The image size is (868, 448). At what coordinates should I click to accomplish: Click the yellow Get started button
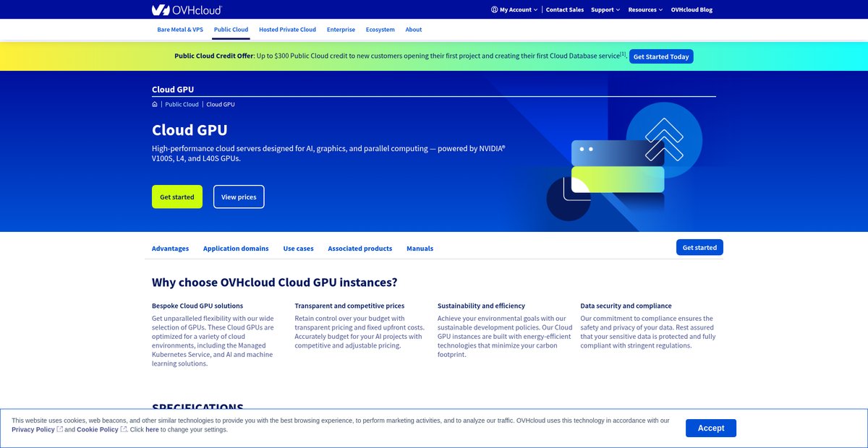point(177,197)
